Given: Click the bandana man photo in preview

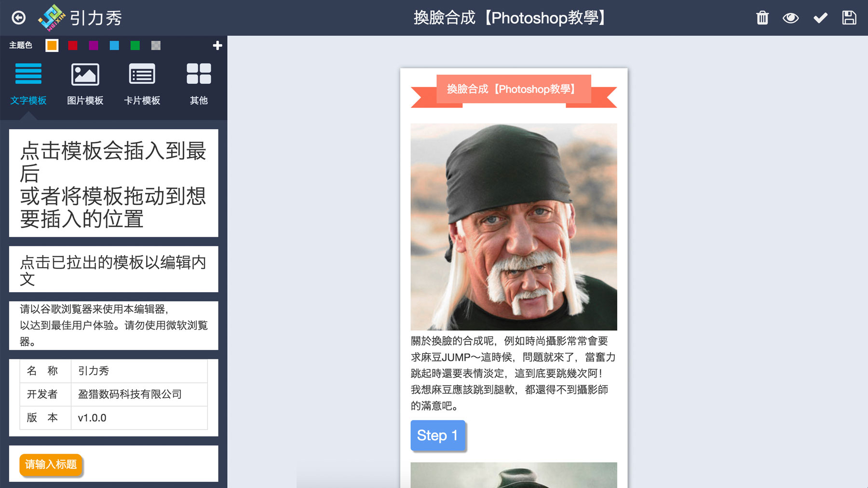Looking at the screenshot, I should click(514, 227).
